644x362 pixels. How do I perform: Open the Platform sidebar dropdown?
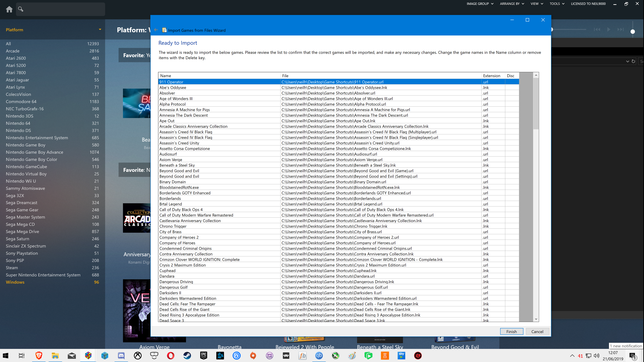100,29
